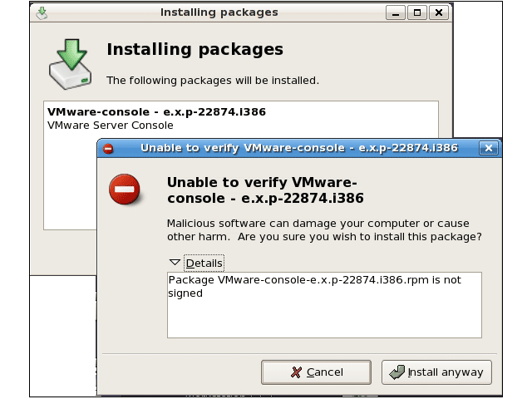Click the large green download arrow drive icon
The height and width of the screenshot is (399, 532).
70,64
